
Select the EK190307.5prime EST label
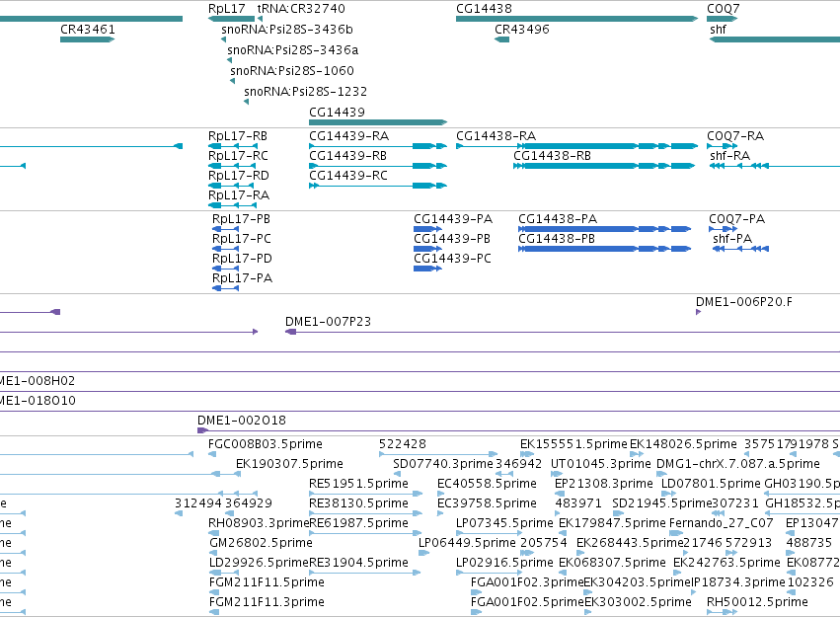pyautogui.click(x=290, y=464)
